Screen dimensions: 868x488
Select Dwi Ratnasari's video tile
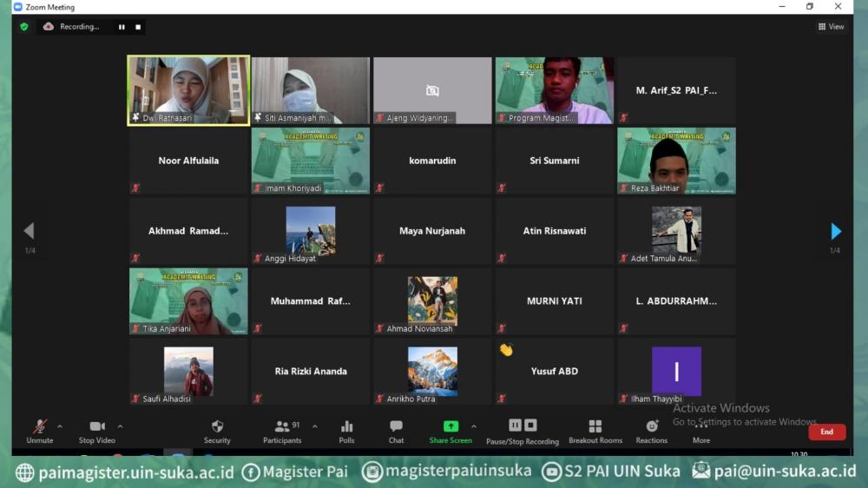[x=188, y=90]
